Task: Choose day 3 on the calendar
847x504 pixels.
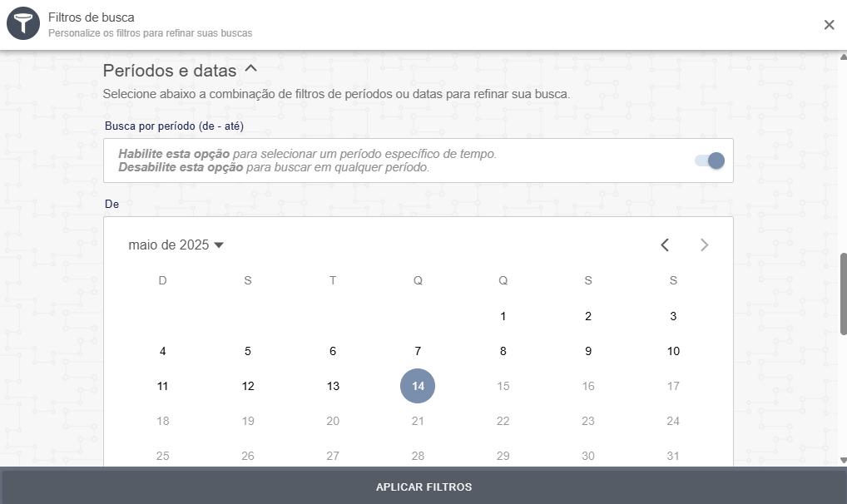Action: [x=673, y=316]
